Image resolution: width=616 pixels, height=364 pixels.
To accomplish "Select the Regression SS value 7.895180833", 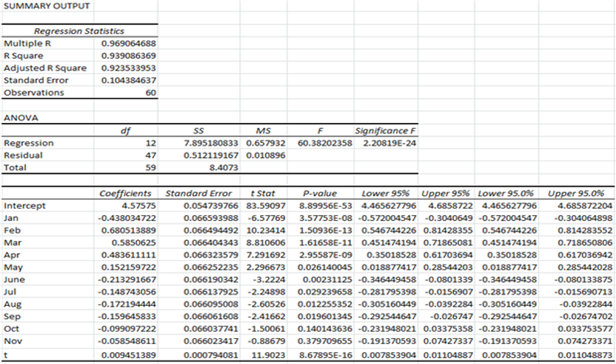I will click(211, 144).
